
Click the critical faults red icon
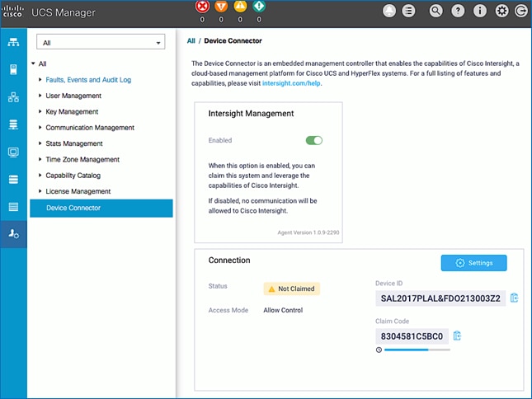coord(202,7)
